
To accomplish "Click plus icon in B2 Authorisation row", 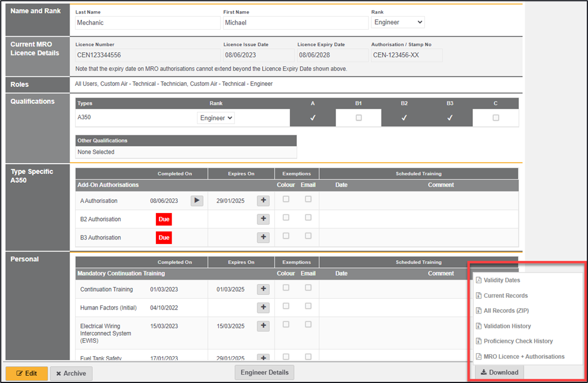I will [x=263, y=219].
